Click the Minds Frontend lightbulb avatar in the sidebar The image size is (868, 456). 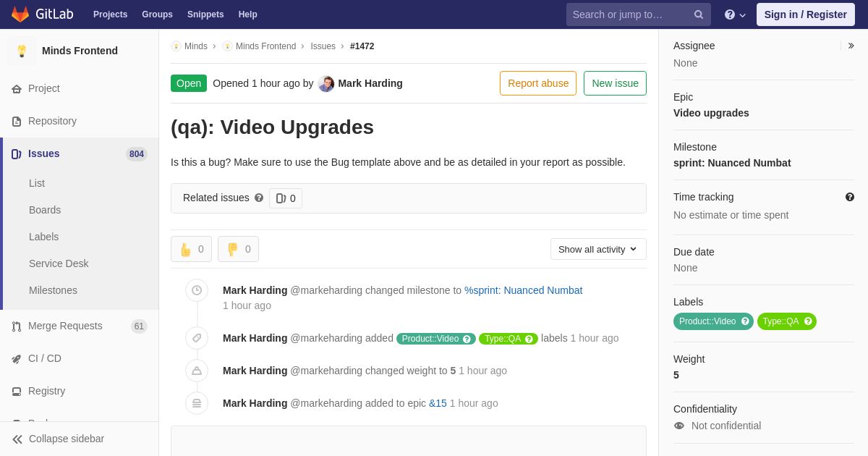click(22, 51)
